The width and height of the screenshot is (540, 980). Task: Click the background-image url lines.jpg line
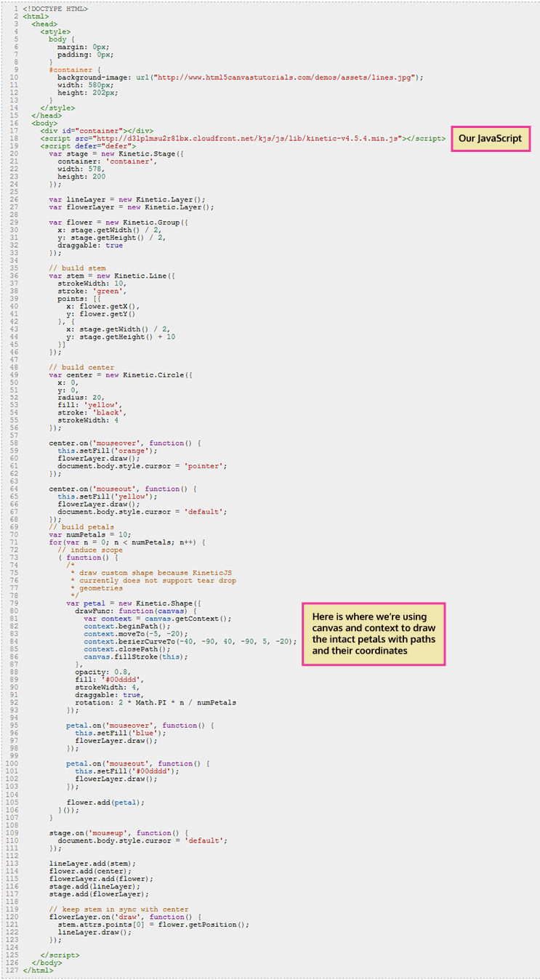[241, 77]
